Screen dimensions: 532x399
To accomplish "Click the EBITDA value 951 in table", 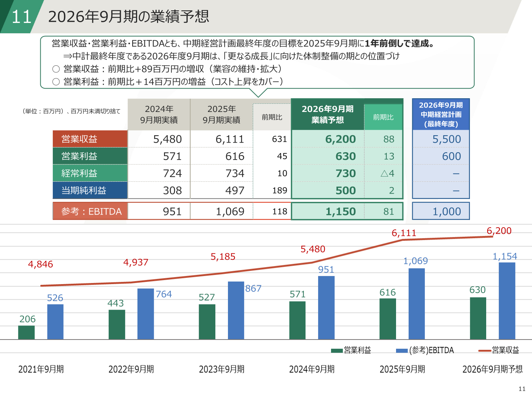I will pos(172,212).
